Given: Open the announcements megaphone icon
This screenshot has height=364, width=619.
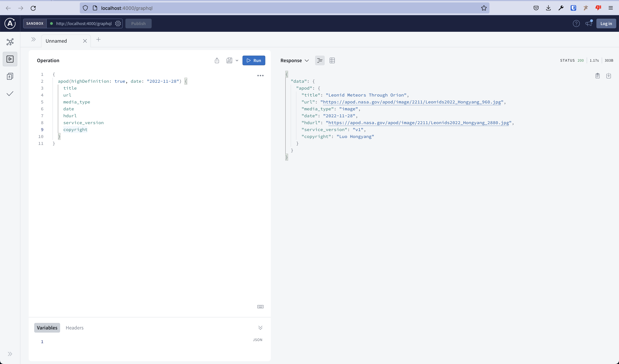Looking at the screenshot, I should pos(589,23).
